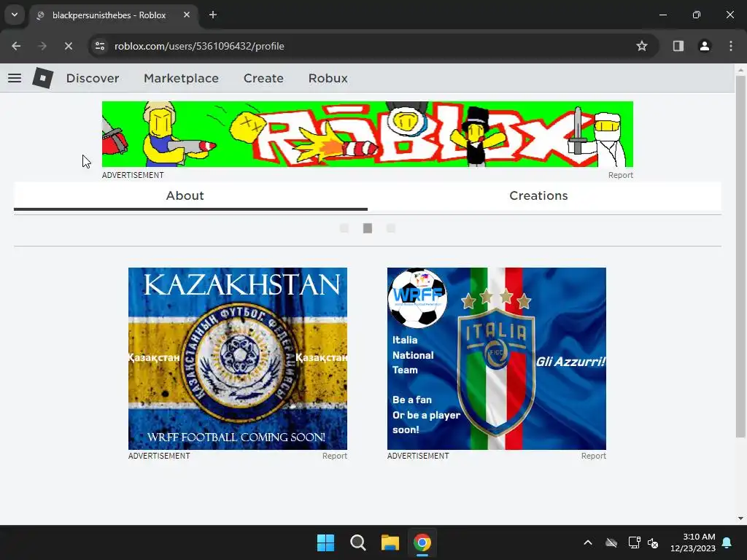The width and height of the screenshot is (747, 560).
Task: Click the scrollbar down arrow
Action: 740,518
